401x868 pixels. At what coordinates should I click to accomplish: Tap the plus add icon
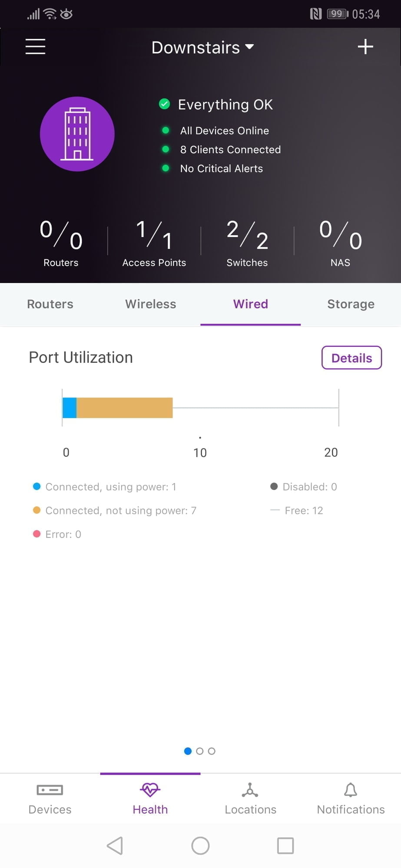(365, 46)
